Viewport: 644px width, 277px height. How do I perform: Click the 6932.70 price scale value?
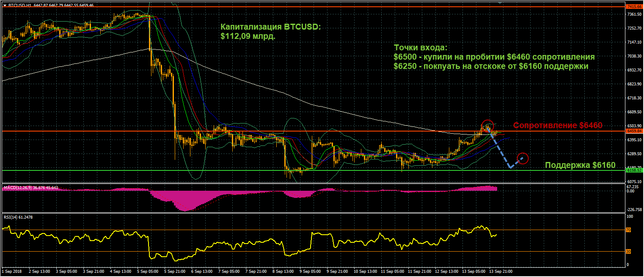[x=633, y=70]
